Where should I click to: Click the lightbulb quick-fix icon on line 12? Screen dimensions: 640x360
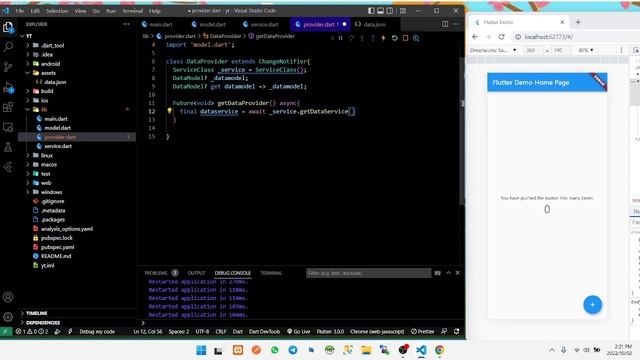169,111
